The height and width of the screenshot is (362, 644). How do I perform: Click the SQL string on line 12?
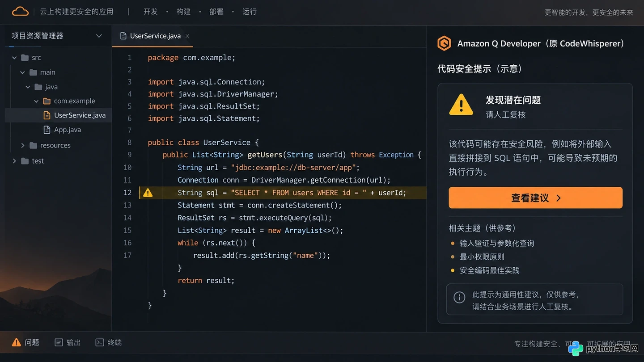pyautogui.click(x=299, y=193)
